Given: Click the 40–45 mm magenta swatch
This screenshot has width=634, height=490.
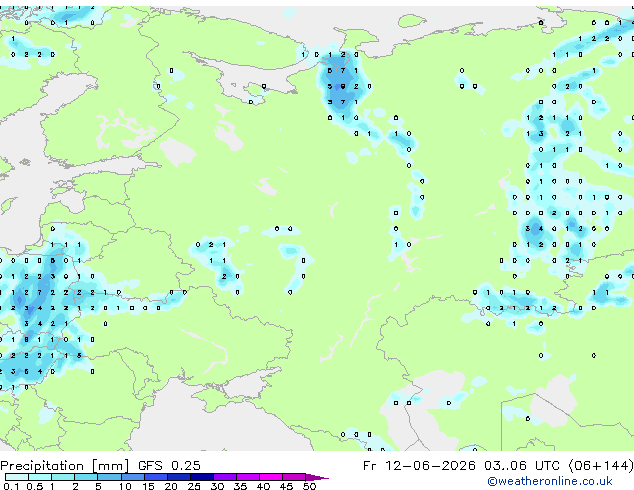Looking at the screenshot, I should click(271, 477).
